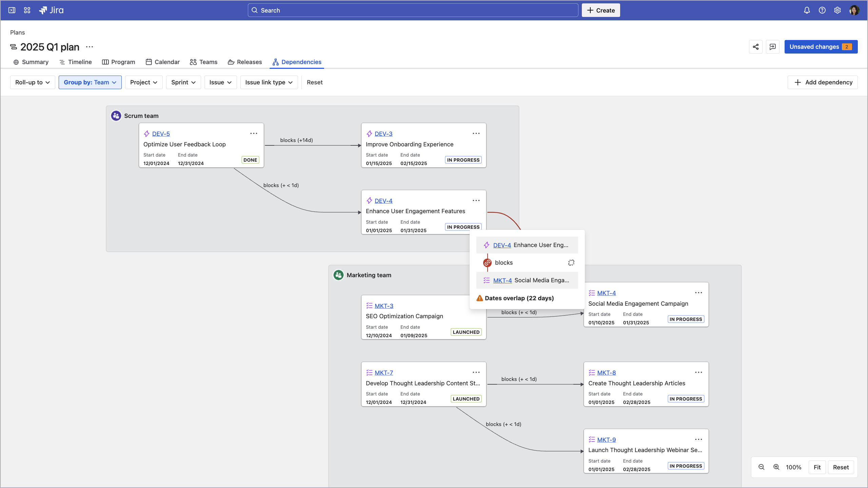Open the feedback comment icon
Screen dimensions: 868x488
(773, 47)
